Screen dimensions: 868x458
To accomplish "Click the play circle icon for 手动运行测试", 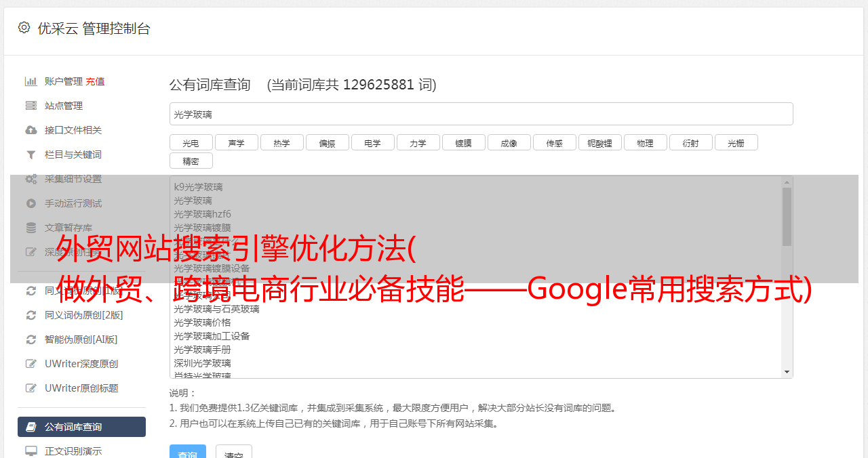I will point(31,203).
